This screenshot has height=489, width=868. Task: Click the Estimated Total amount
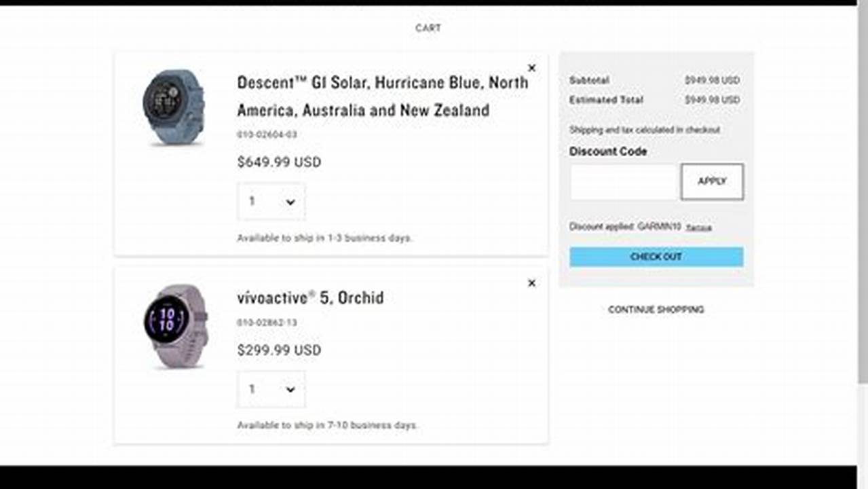[x=713, y=100]
